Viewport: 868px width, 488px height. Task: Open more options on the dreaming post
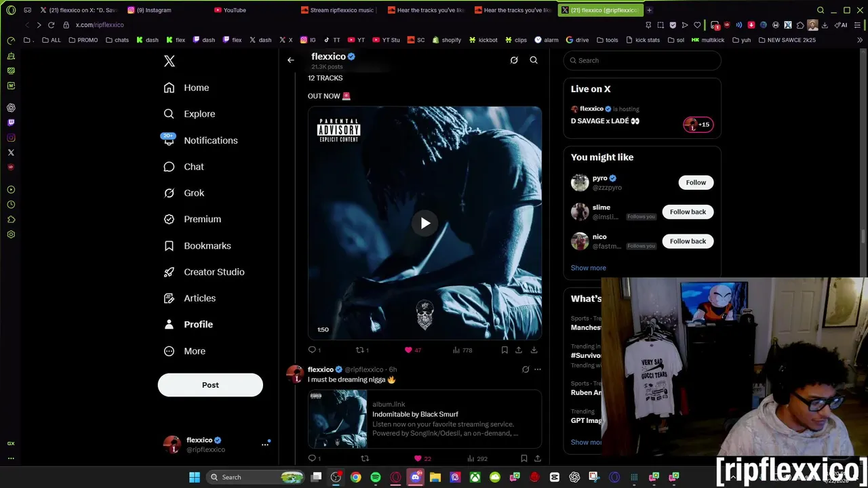[538, 369]
